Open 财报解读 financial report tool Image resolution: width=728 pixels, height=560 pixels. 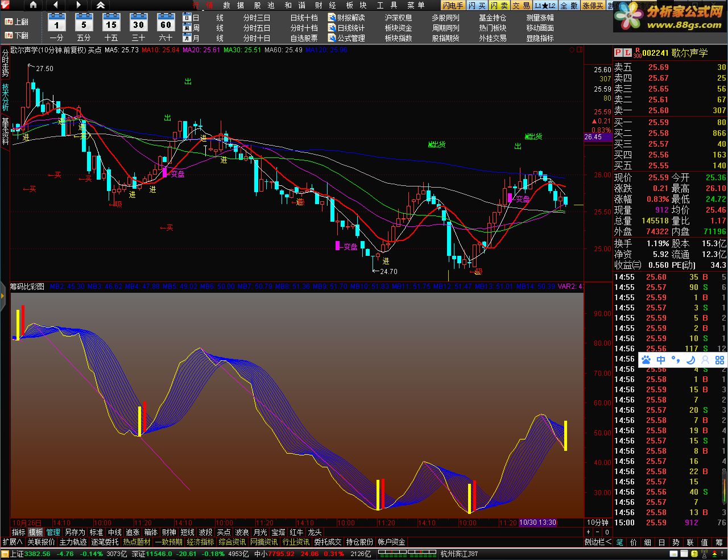click(x=346, y=18)
